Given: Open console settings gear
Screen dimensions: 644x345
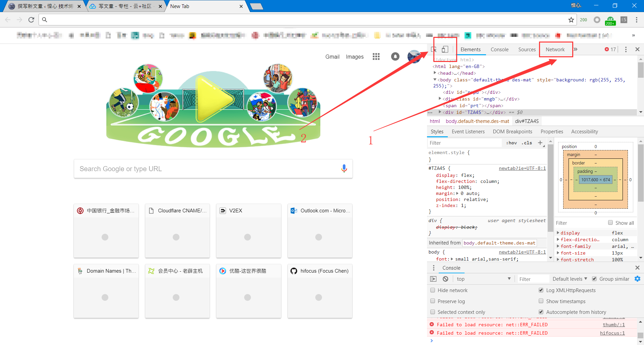Looking at the screenshot, I should coord(637,279).
